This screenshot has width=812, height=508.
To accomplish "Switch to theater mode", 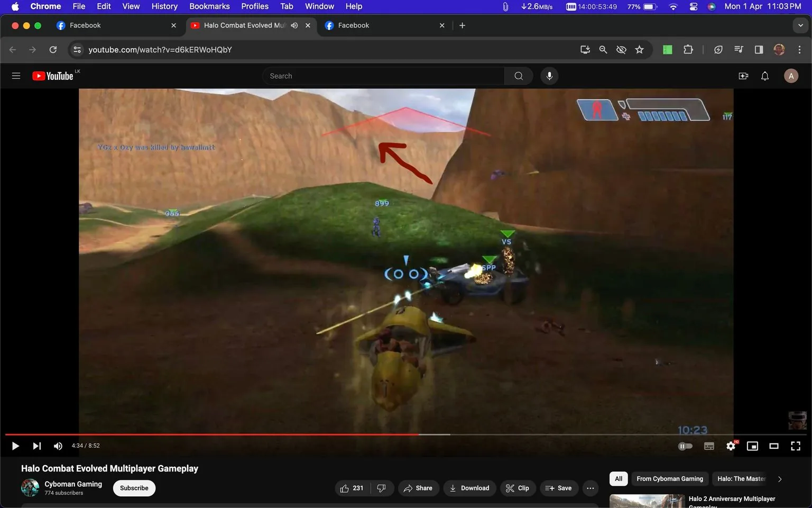I will pos(774,446).
